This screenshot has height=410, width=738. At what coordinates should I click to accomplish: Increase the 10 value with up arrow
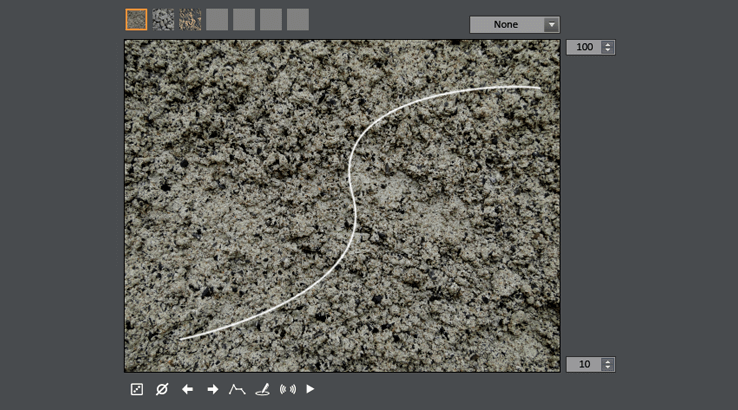point(608,362)
